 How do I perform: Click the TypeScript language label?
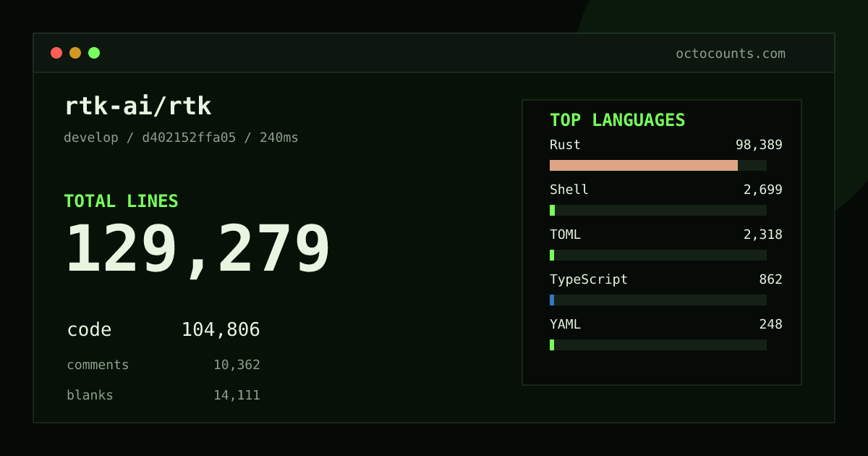(589, 280)
